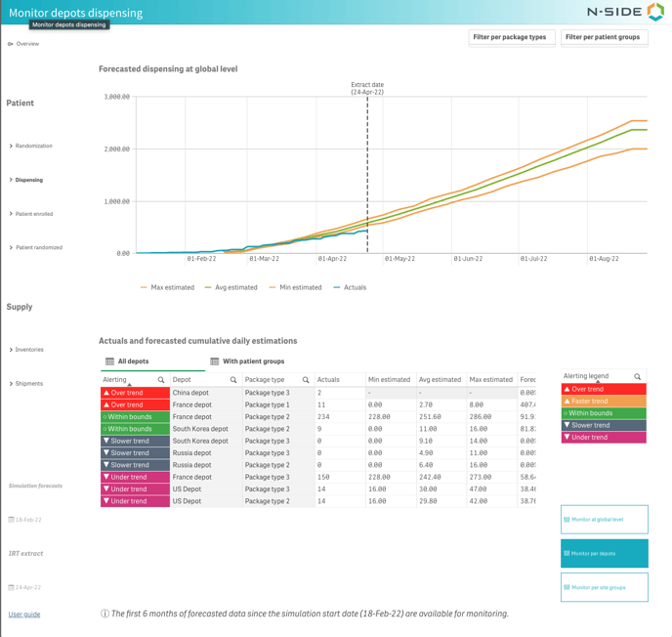Open the User guide link

click(x=24, y=615)
